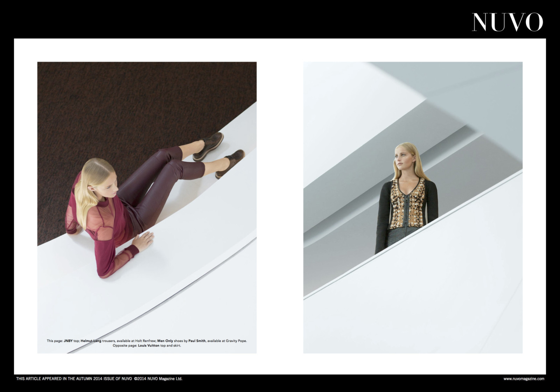560x392 pixels.
Task: Select the right fashion photo page
Action: (413, 208)
